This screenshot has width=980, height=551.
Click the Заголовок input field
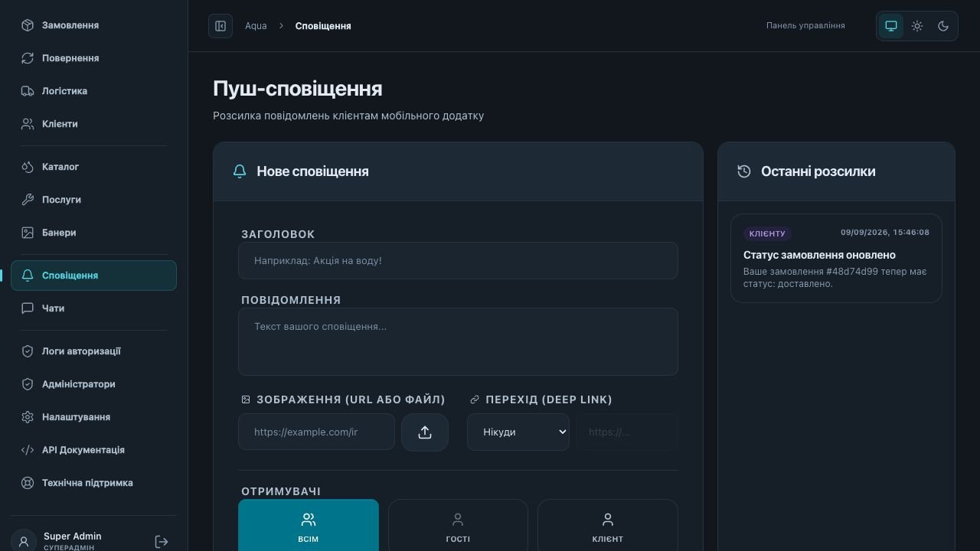click(458, 261)
